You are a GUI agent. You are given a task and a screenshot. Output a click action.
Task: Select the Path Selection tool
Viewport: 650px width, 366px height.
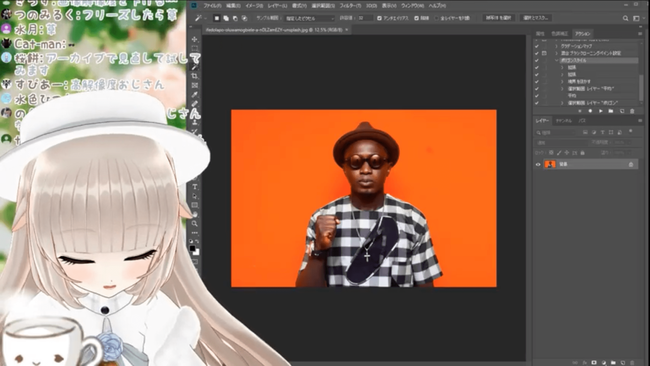(194, 196)
